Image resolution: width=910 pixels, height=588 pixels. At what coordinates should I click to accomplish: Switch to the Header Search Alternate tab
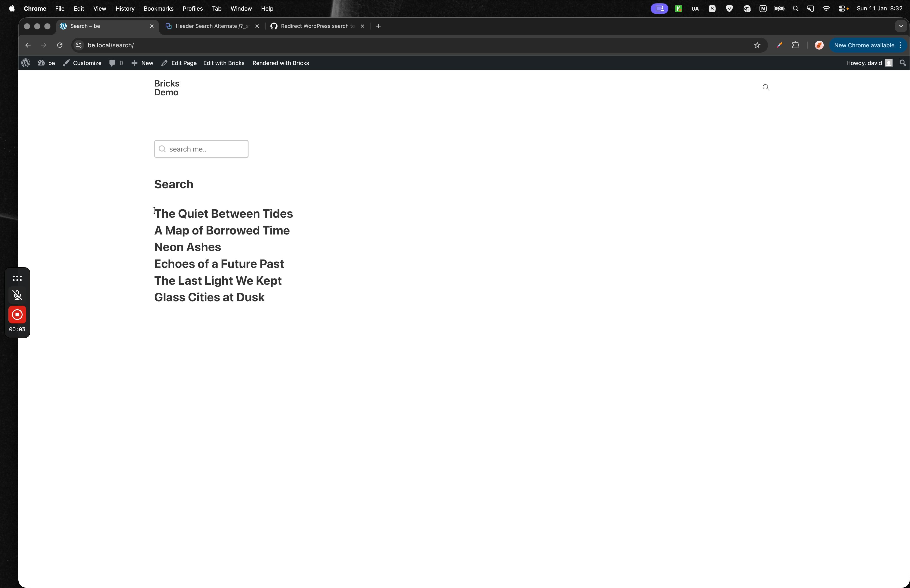(x=212, y=26)
